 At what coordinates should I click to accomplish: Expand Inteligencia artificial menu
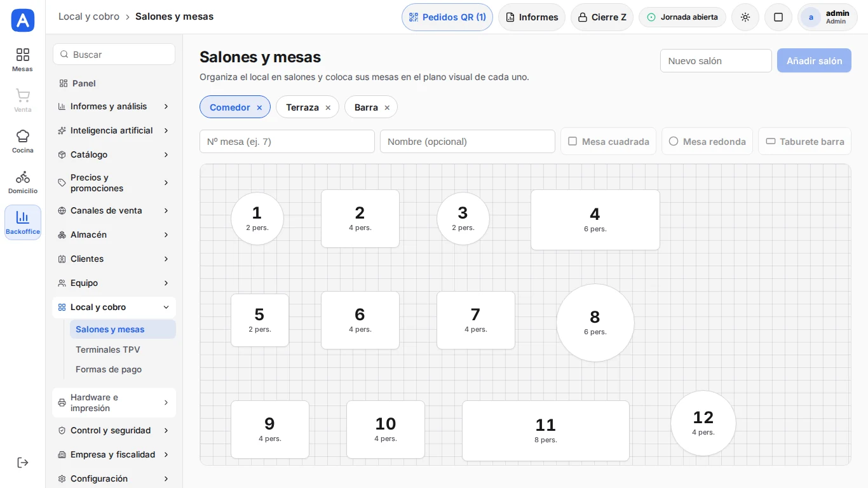click(x=114, y=131)
